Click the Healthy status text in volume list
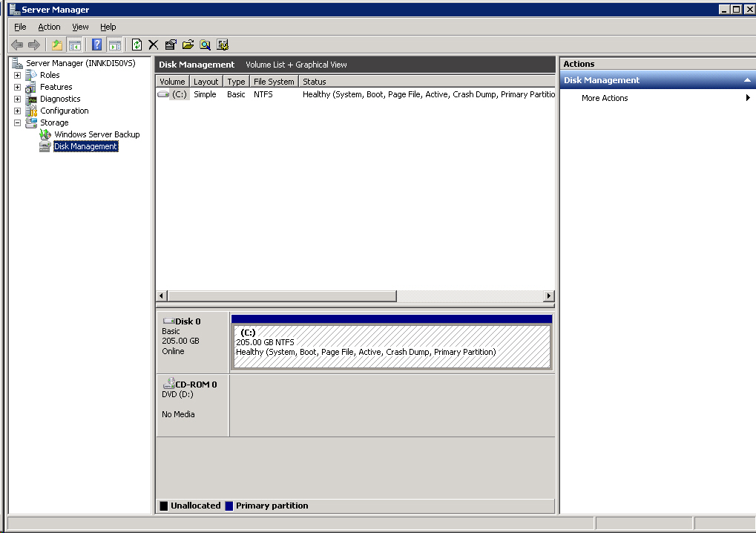This screenshot has width=756, height=533. tap(429, 94)
